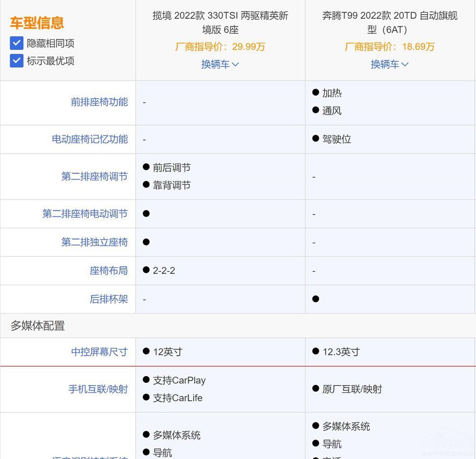
Task: Click the 奔腾T99 2022款 20TD model title
Action: click(389, 22)
